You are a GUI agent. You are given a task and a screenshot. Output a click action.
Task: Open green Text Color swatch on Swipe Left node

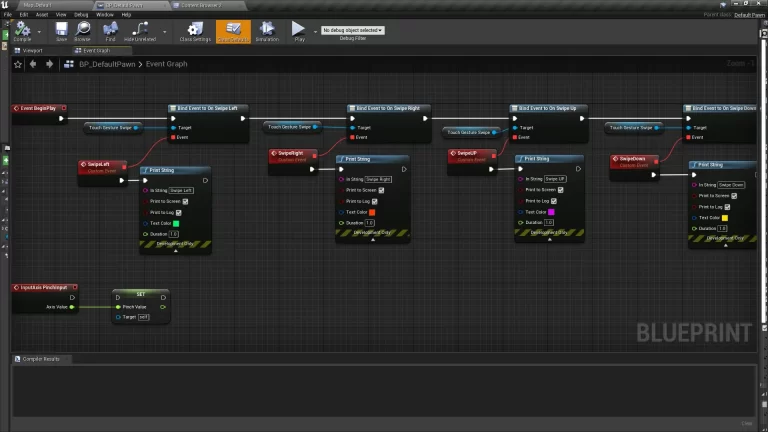(x=176, y=223)
